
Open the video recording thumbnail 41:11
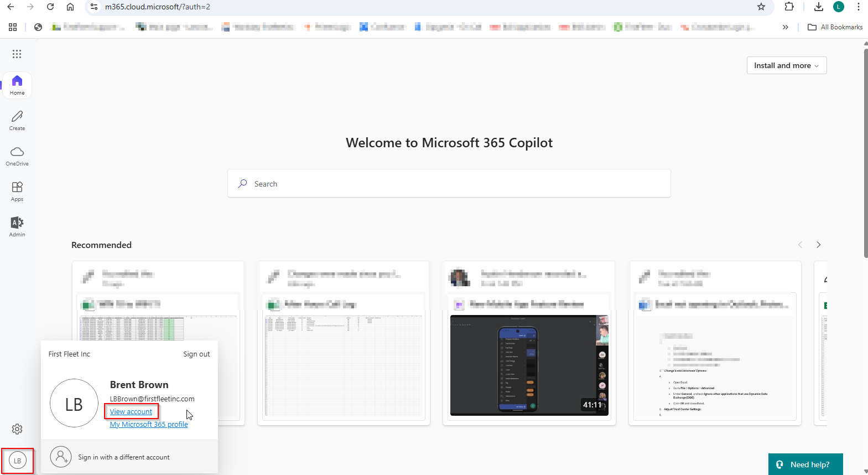coord(529,365)
